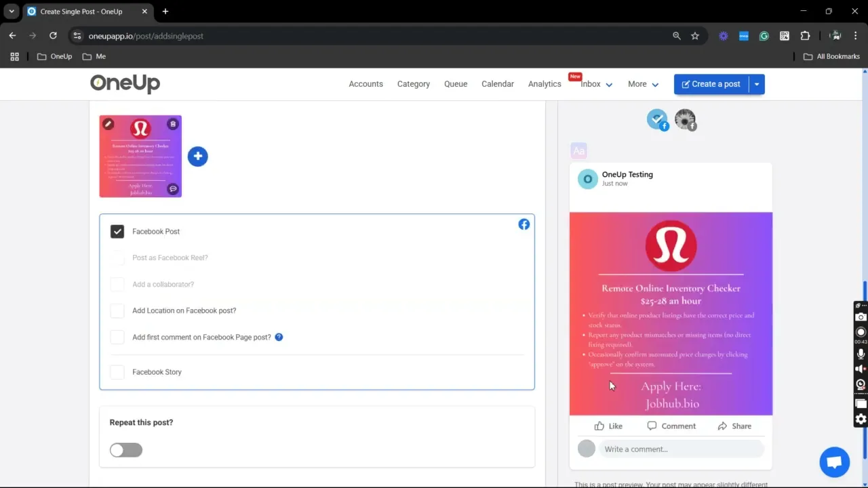Open the Grammarly extension

tap(764, 36)
